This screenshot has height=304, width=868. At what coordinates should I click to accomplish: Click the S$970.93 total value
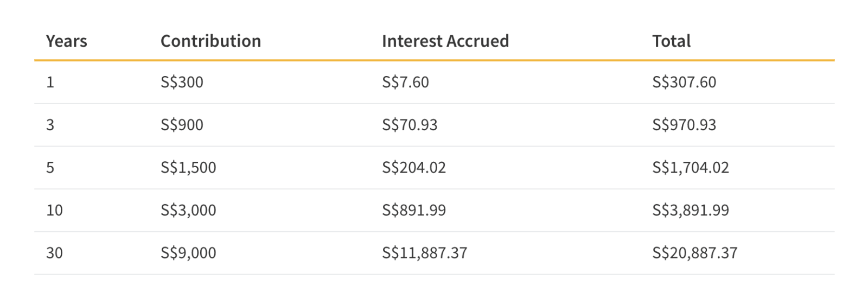(x=684, y=125)
